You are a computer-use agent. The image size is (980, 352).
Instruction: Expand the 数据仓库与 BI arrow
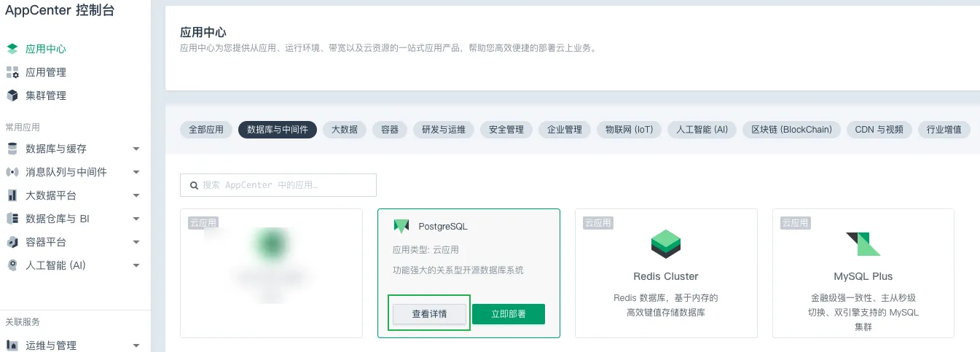point(136,219)
